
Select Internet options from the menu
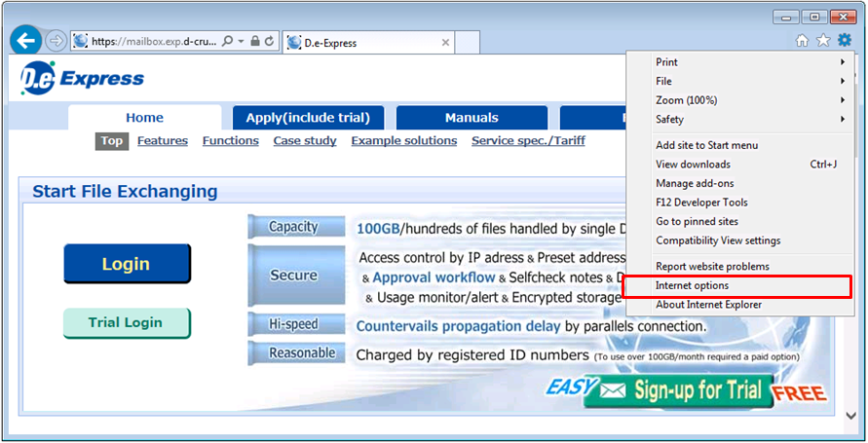[x=692, y=286]
